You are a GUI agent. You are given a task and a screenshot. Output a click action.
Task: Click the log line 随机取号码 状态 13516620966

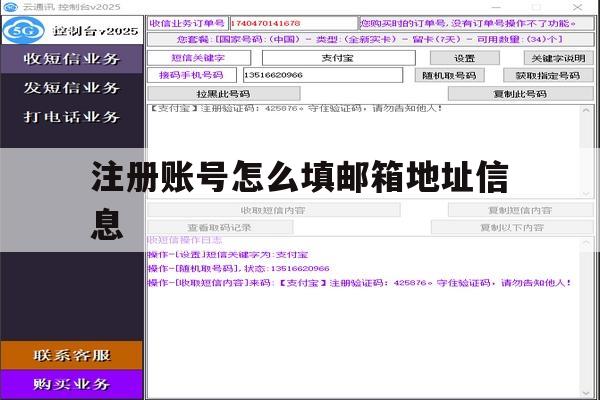click(238, 269)
